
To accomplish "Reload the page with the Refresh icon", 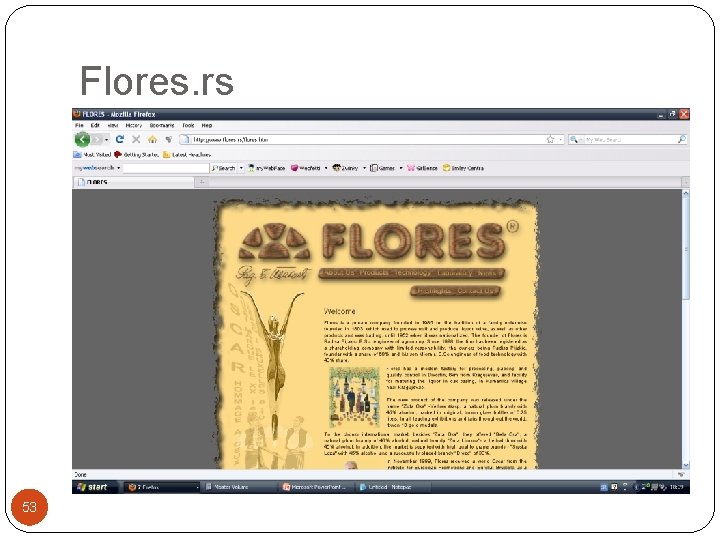I will (x=120, y=139).
